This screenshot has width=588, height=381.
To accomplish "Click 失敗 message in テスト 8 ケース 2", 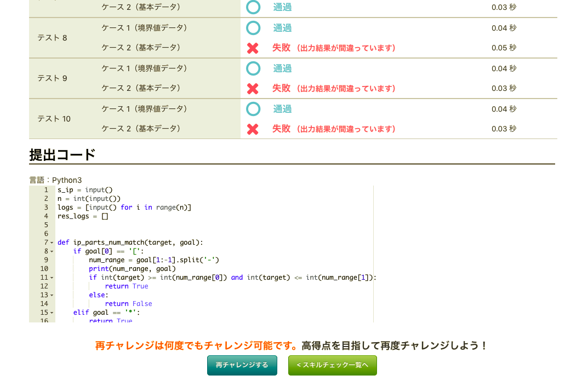I will (x=334, y=48).
